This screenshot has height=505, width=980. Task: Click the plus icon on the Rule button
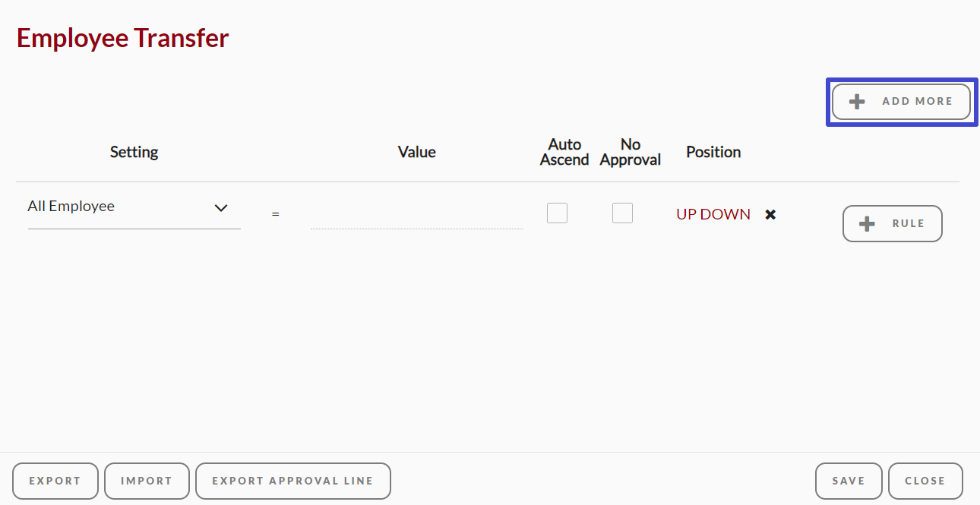(x=867, y=224)
